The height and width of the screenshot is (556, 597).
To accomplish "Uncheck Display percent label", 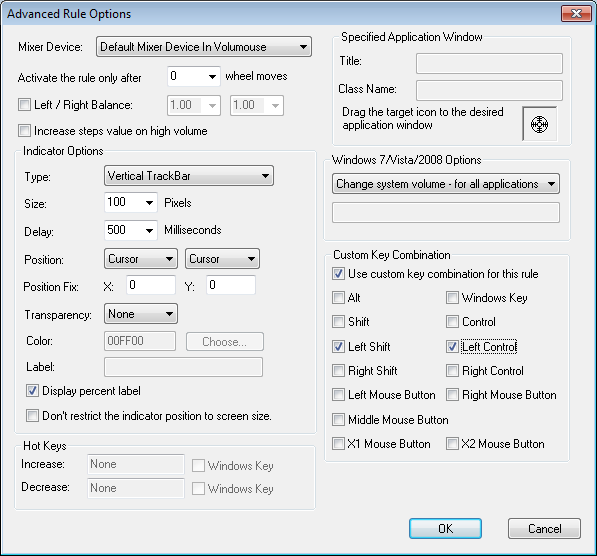I will click(x=32, y=391).
